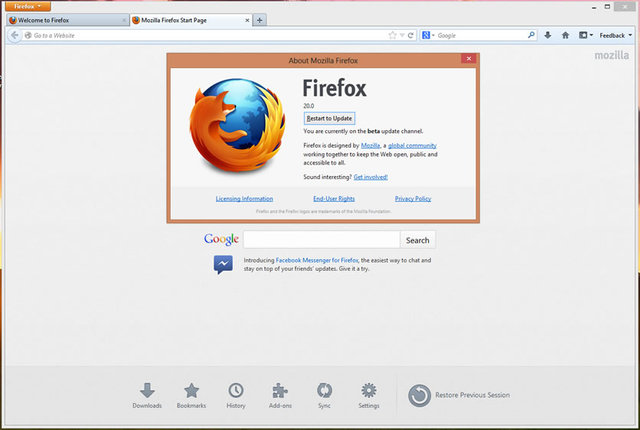Open the search engine selector dropdown

pyautogui.click(x=428, y=35)
